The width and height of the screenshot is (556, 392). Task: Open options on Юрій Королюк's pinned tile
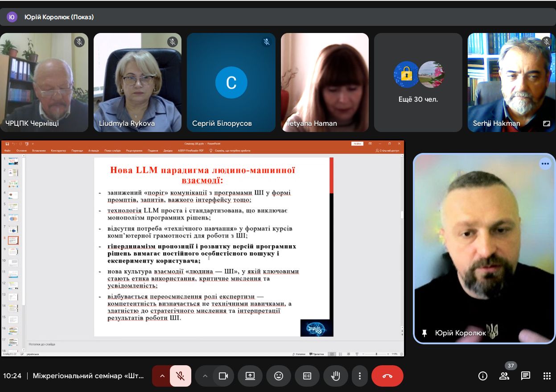coord(545,164)
